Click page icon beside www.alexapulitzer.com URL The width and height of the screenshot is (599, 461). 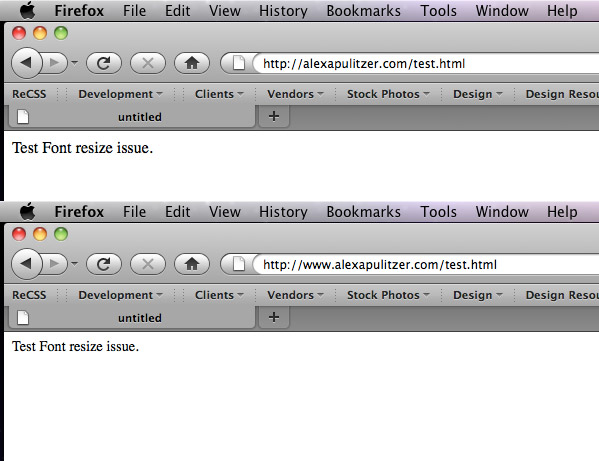239,264
